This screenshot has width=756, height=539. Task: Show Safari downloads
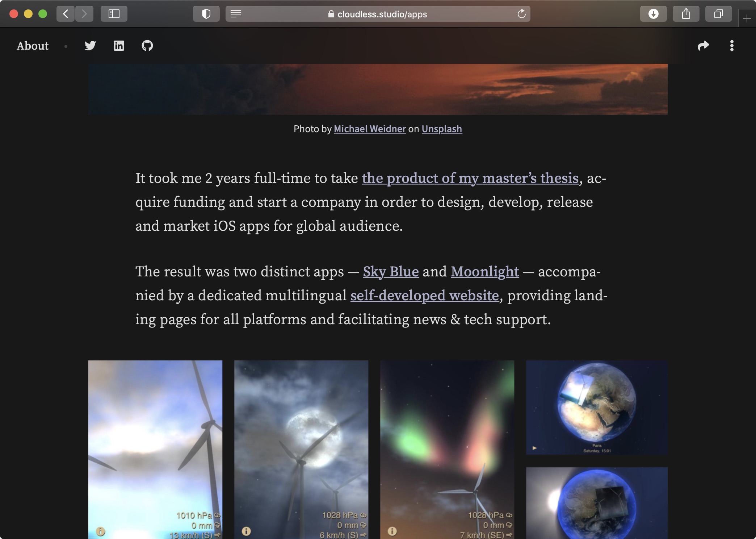pos(653,14)
